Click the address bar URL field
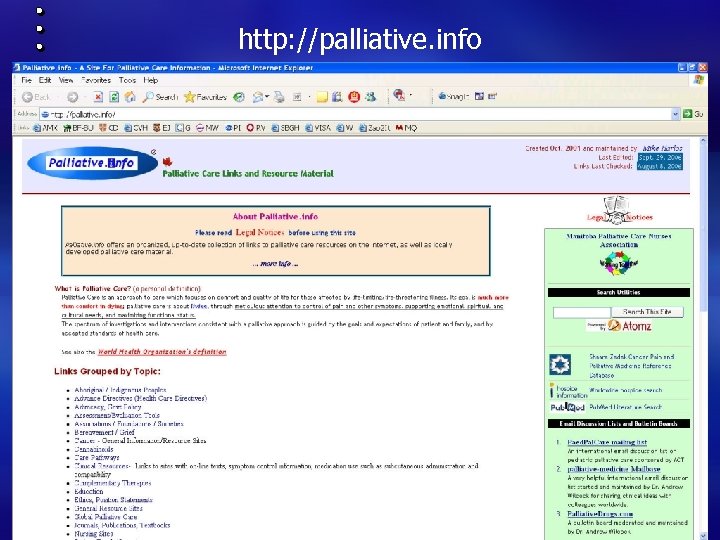The width and height of the screenshot is (720, 540). (x=356, y=114)
